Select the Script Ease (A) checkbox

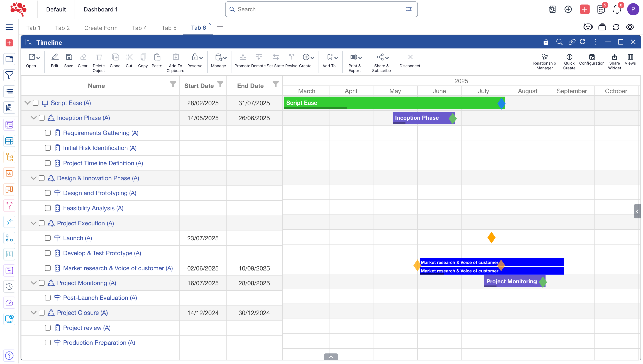click(36, 103)
